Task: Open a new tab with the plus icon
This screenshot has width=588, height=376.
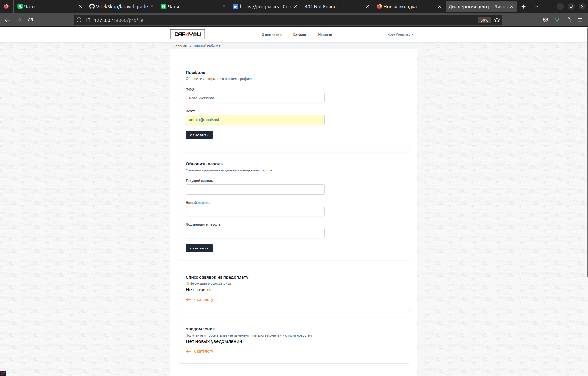Action: click(524, 6)
